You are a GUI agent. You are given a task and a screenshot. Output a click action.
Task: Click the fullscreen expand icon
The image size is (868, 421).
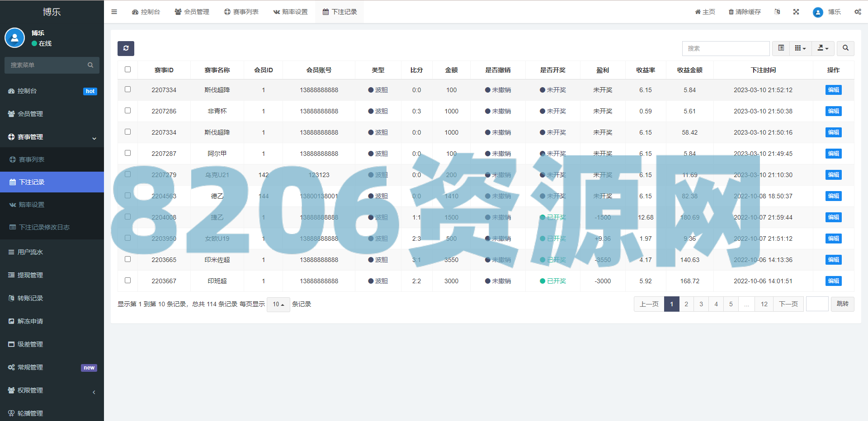(796, 12)
